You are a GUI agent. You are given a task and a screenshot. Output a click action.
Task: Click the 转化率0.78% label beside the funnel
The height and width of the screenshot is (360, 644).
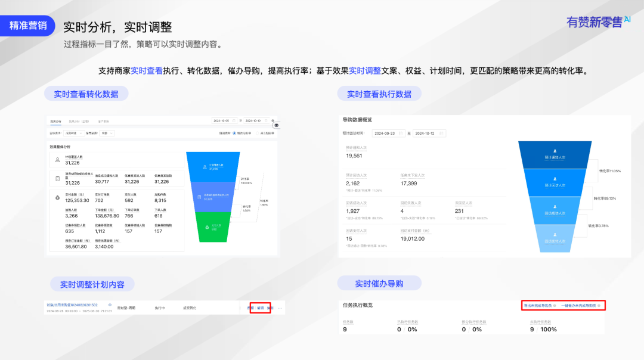coord(599,226)
